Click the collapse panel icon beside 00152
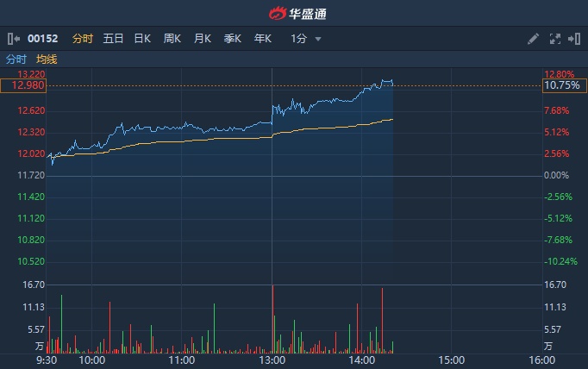Screen dimensions: 588x369 pos(12,39)
